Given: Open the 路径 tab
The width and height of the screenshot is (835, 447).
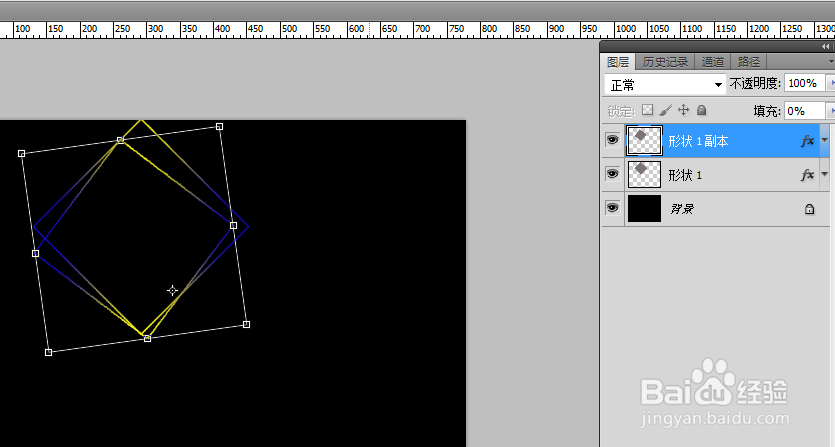Looking at the screenshot, I should 749,62.
